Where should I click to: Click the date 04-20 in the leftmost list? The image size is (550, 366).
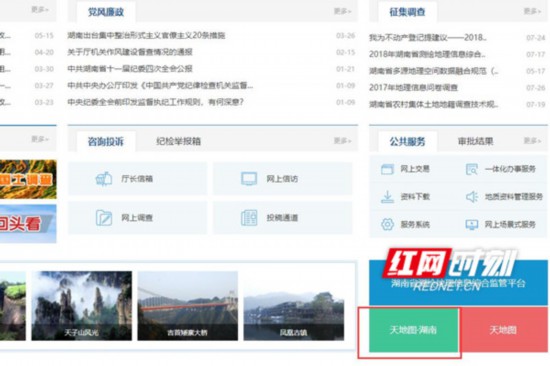44,52
